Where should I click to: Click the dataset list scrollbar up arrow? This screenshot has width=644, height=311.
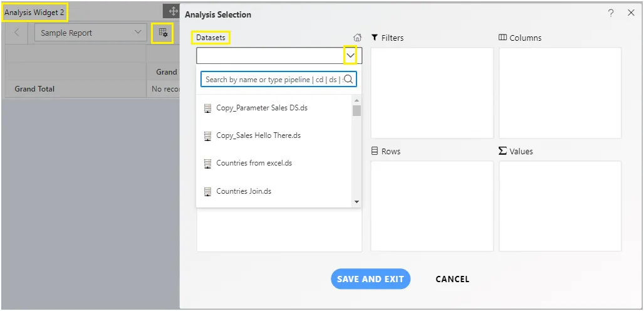(356, 101)
